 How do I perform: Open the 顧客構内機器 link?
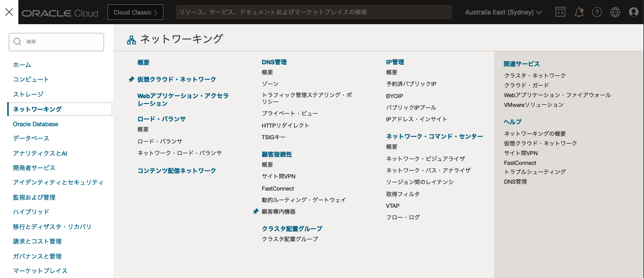click(279, 212)
